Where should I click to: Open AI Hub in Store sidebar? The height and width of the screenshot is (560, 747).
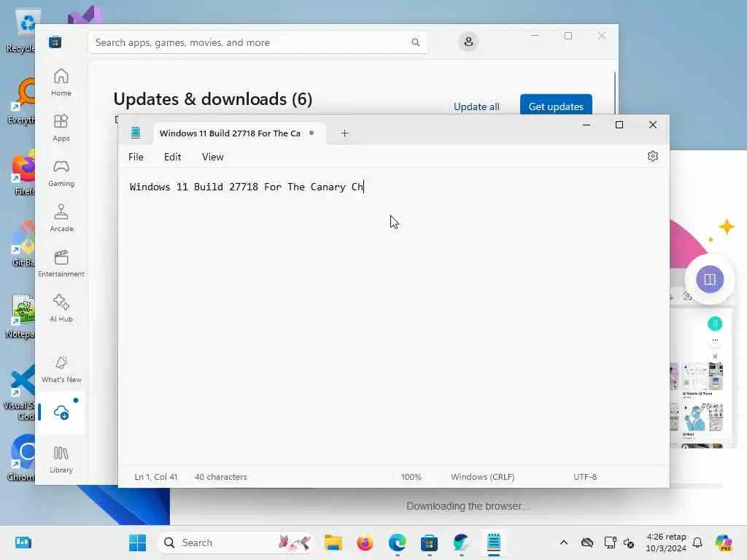61,308
